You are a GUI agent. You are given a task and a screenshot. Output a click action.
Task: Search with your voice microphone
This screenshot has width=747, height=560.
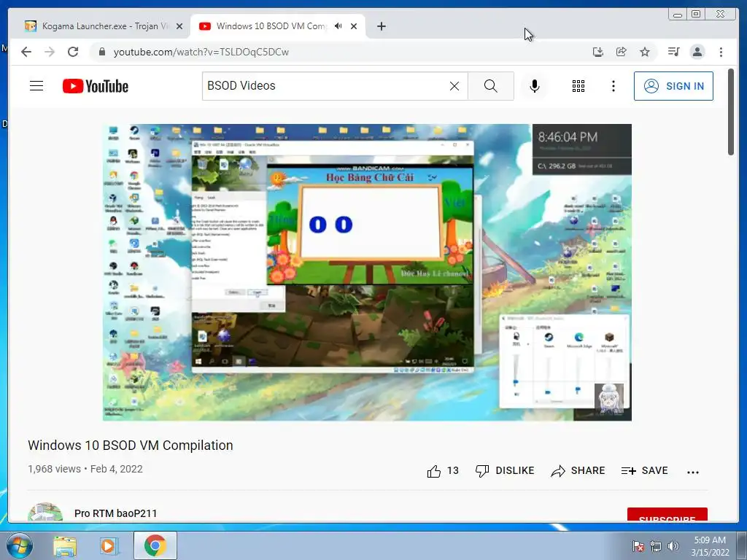pos(535,86)
